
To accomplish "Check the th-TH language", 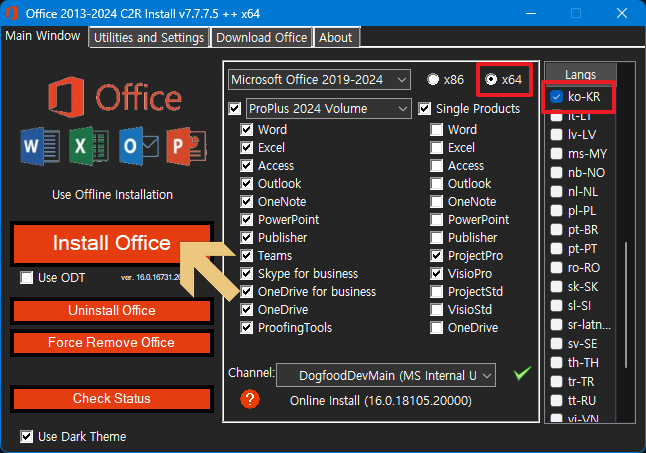I will (x=556, y=362).
